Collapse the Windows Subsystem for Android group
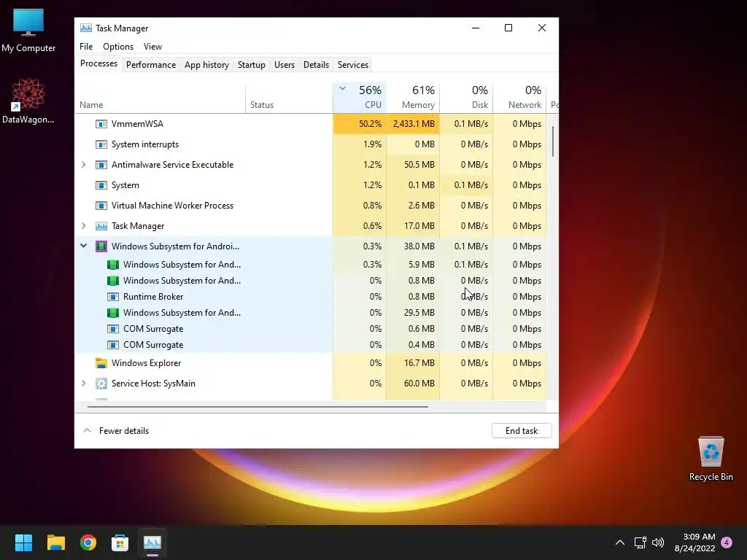Viewport: 747px width, 560px height. pyautogui.click(x=83, y=246)
